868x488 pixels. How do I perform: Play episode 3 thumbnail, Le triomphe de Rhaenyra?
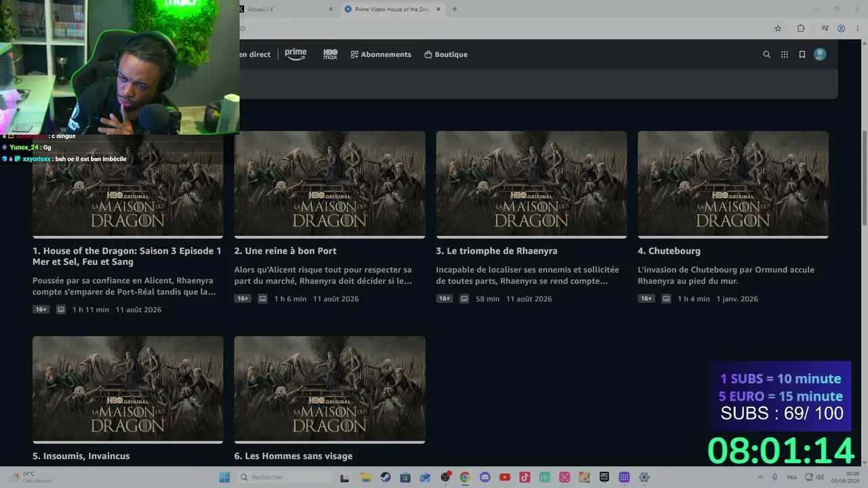tap(531, 184)
